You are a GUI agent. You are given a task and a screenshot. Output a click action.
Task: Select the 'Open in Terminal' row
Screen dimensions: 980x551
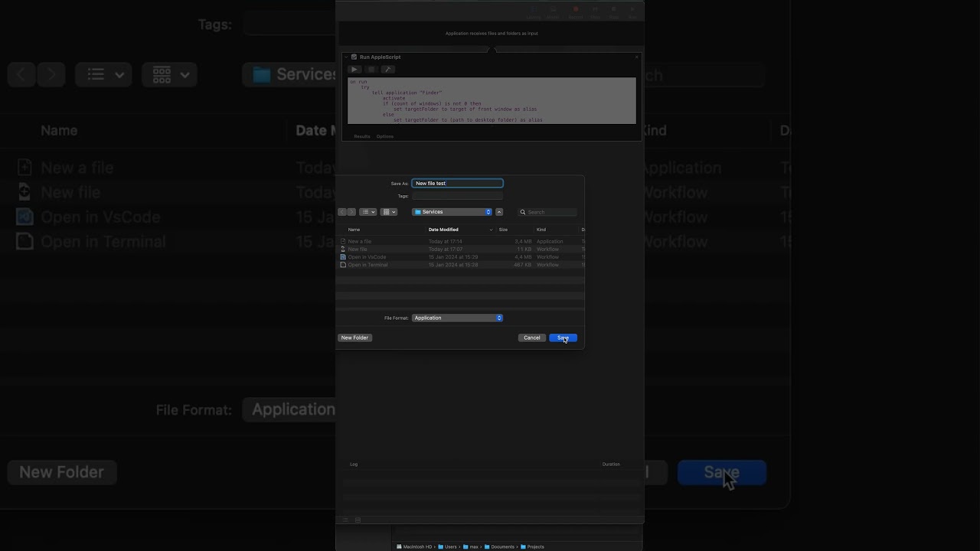460,264
